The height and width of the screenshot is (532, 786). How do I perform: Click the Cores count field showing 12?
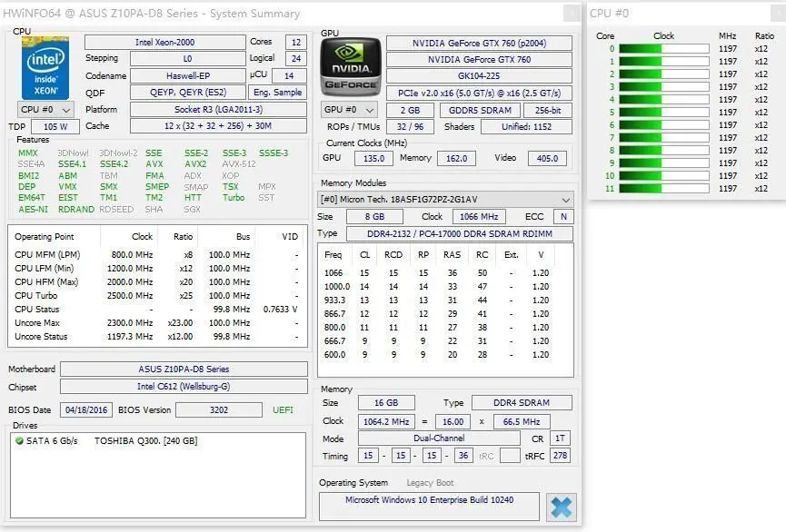point(296,43)
